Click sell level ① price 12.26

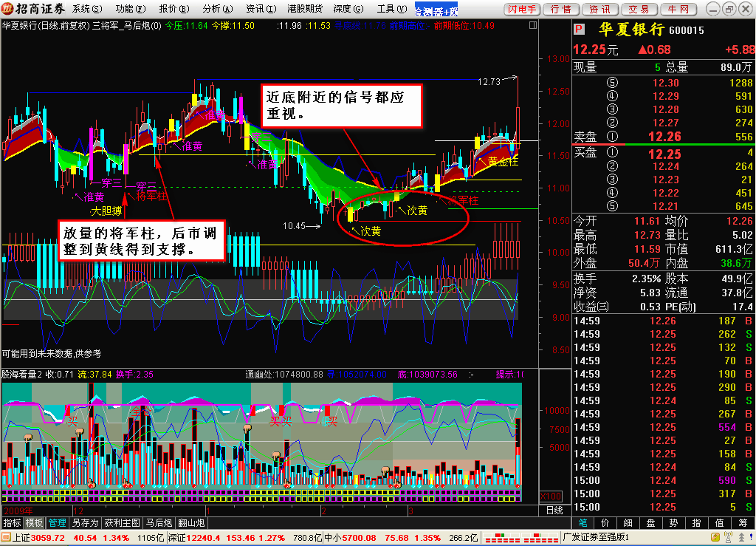tap(665, 137)
